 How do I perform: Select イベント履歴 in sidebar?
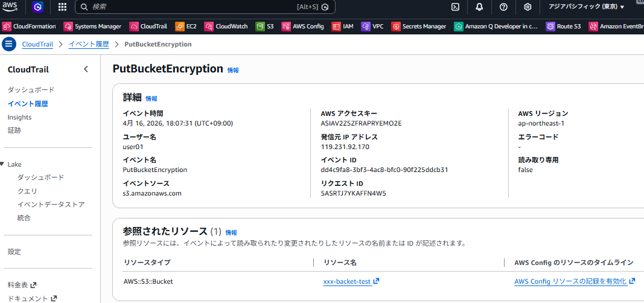click(x=28, y=103)
